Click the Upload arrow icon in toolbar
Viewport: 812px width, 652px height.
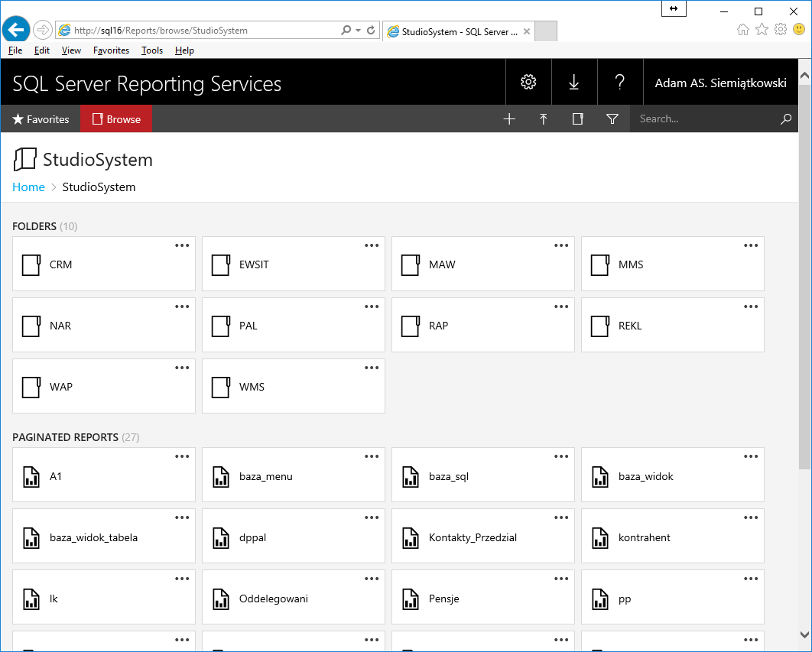(x=543, y=119)
